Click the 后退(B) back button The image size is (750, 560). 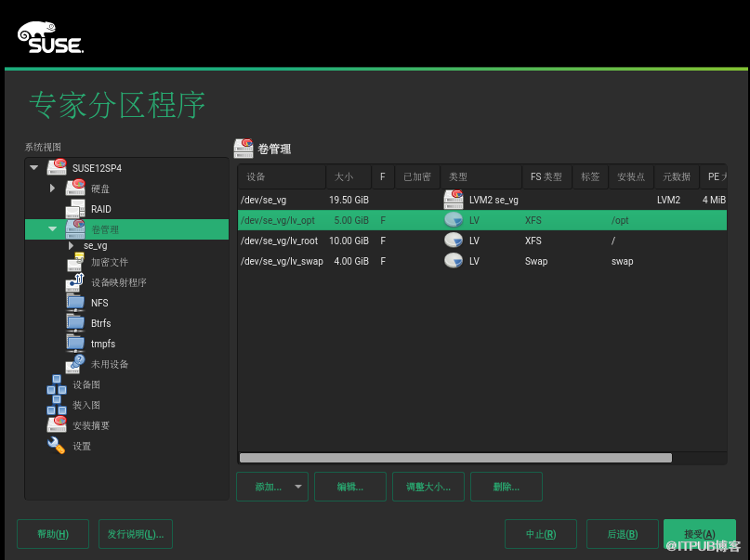click(623, 534)
